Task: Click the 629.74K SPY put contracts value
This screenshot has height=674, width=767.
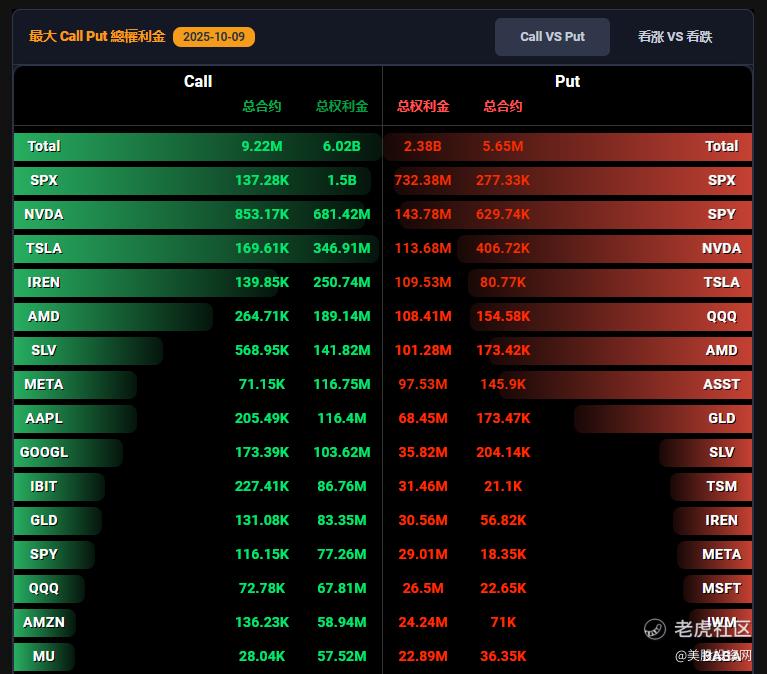Action: click(503, 214)
